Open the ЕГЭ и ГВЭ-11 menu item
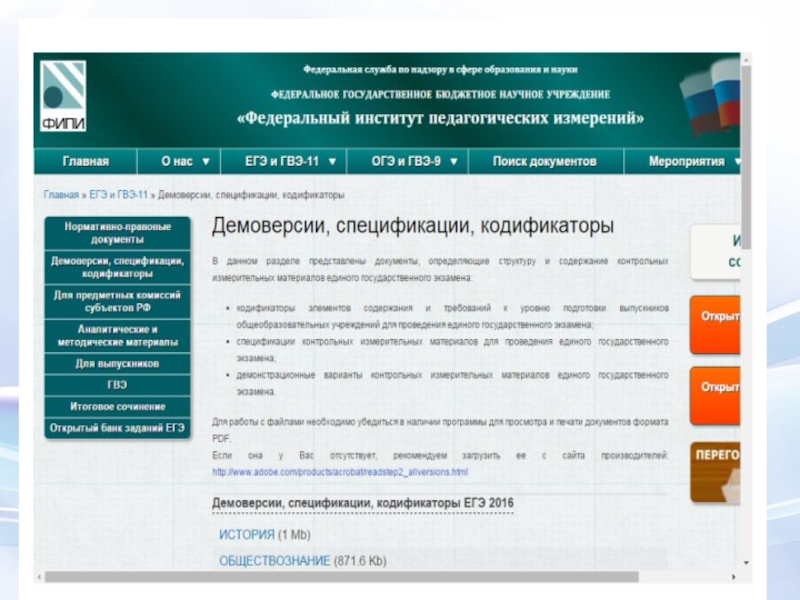Screen dimensions: 800x600 click(x=284, y=161)
